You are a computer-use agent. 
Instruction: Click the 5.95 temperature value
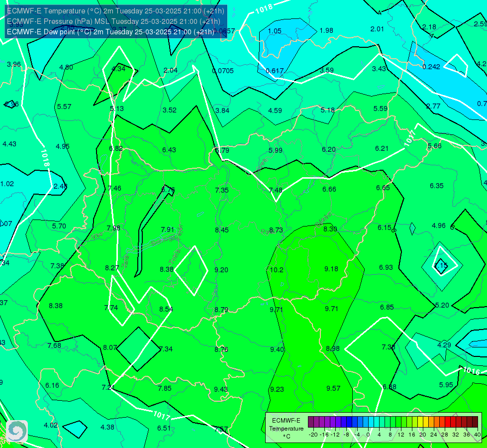tap(446, 385)
